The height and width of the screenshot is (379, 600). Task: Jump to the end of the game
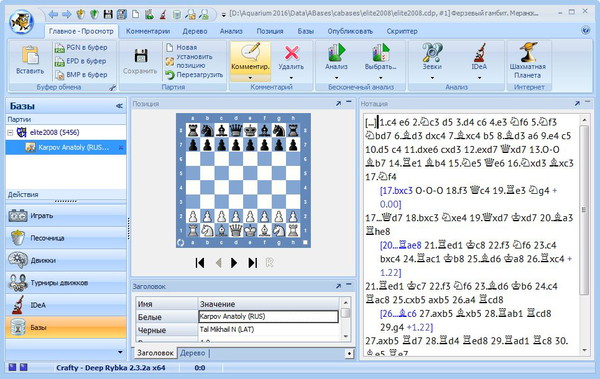(x=253, y=263)
